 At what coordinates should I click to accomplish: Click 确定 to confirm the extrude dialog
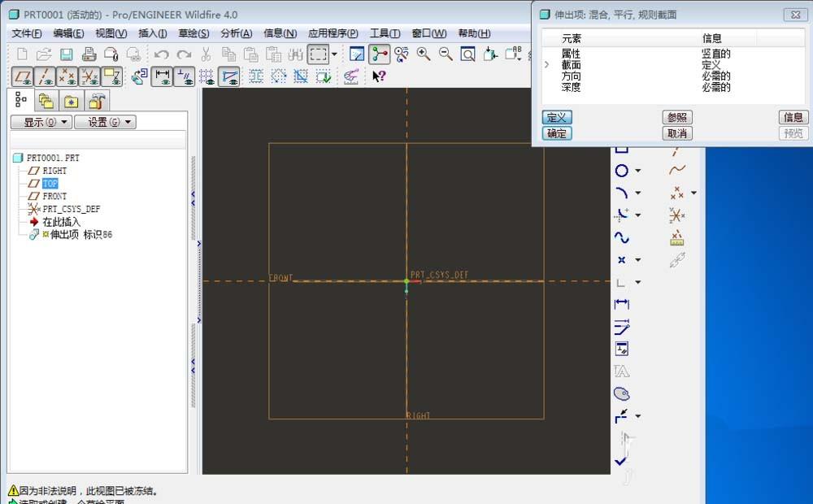557,133
